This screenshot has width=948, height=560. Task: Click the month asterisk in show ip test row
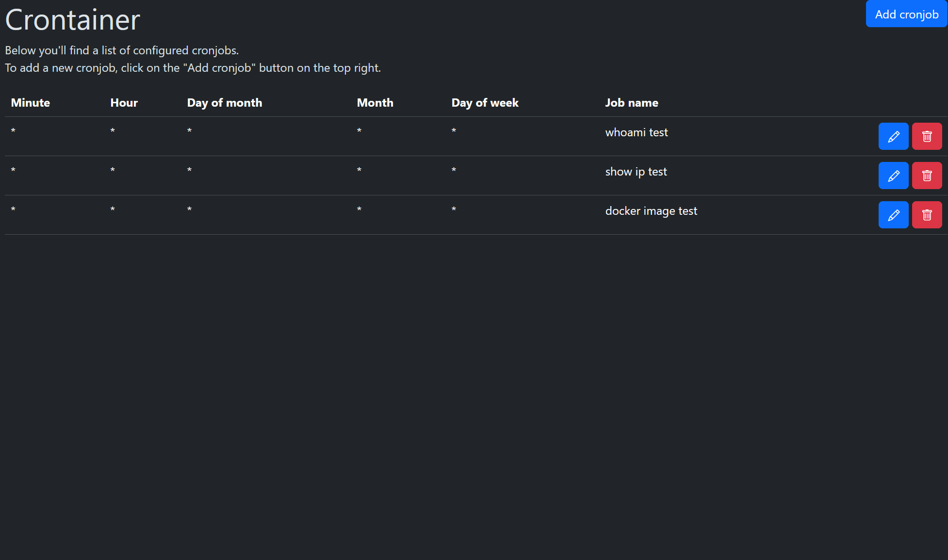click(x=359, y=170)
